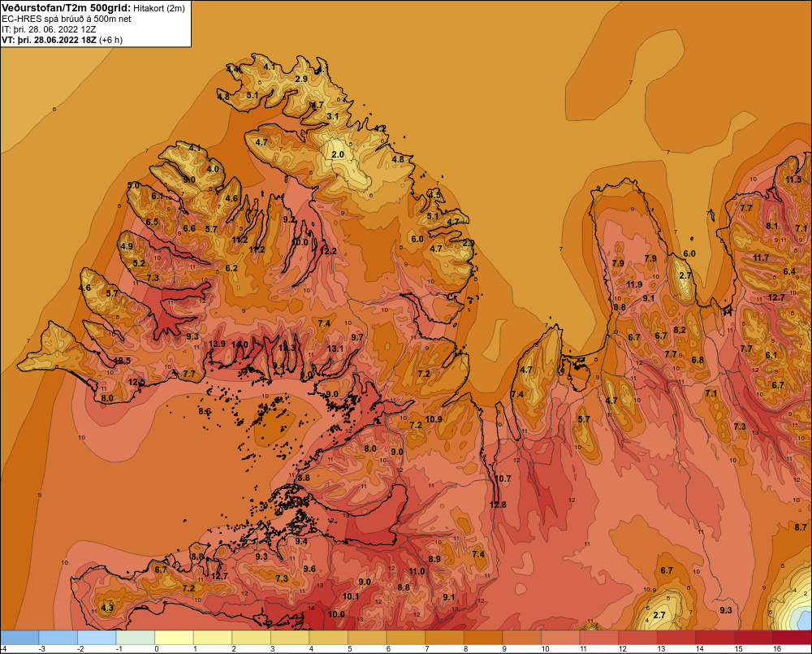Click the legend tick label '0'
This screenshot has height=654, width=812.
(157, 649)
